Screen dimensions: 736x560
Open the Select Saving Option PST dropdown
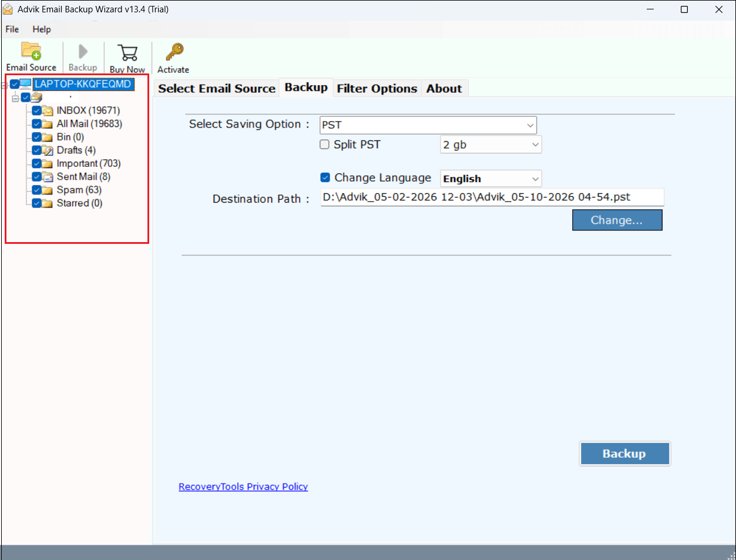click(428, 125)
